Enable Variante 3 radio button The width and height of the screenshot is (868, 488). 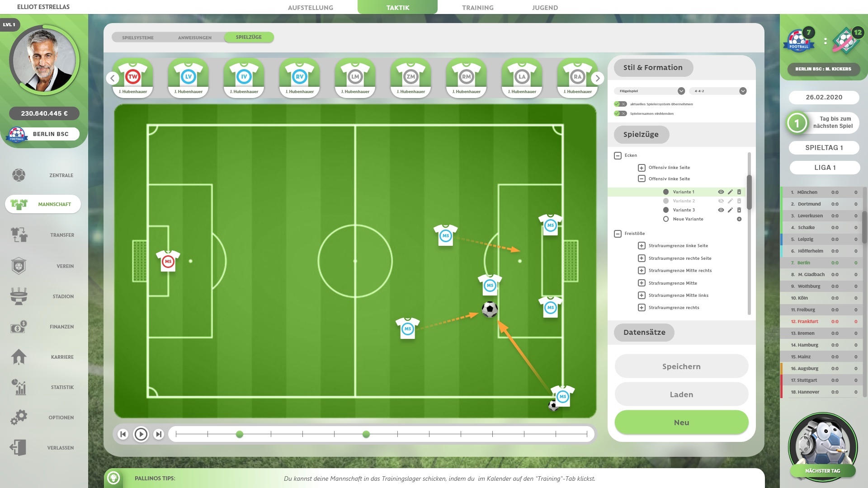[666, 210]
